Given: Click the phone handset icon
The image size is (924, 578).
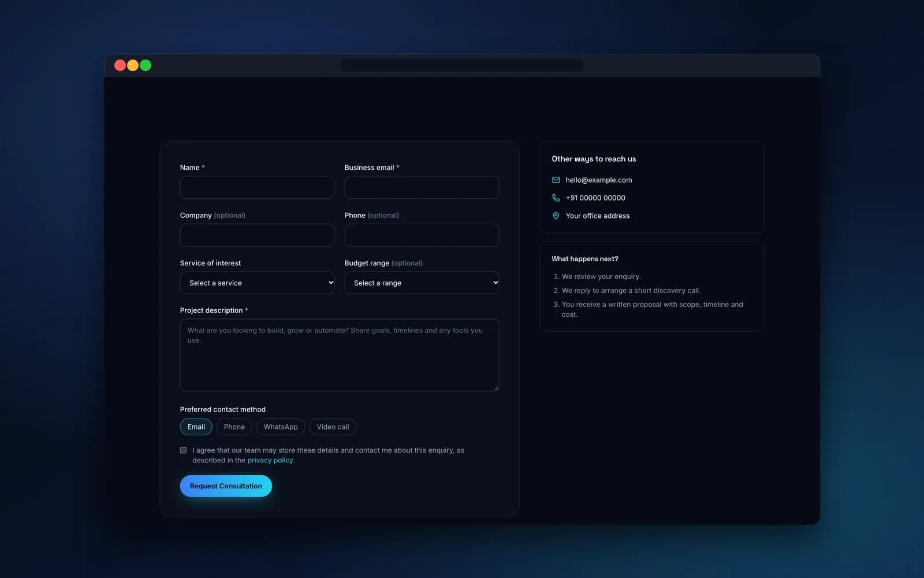Looking at the screenshot, I should pyautogui.click(x=556, y=198).
